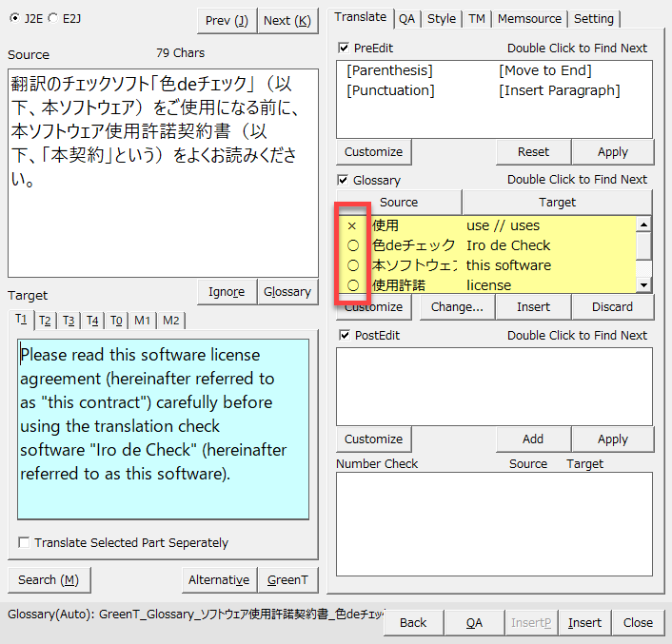Toggle the Glossary checkbox
This screenshot has height=644, width=672.
344,180
